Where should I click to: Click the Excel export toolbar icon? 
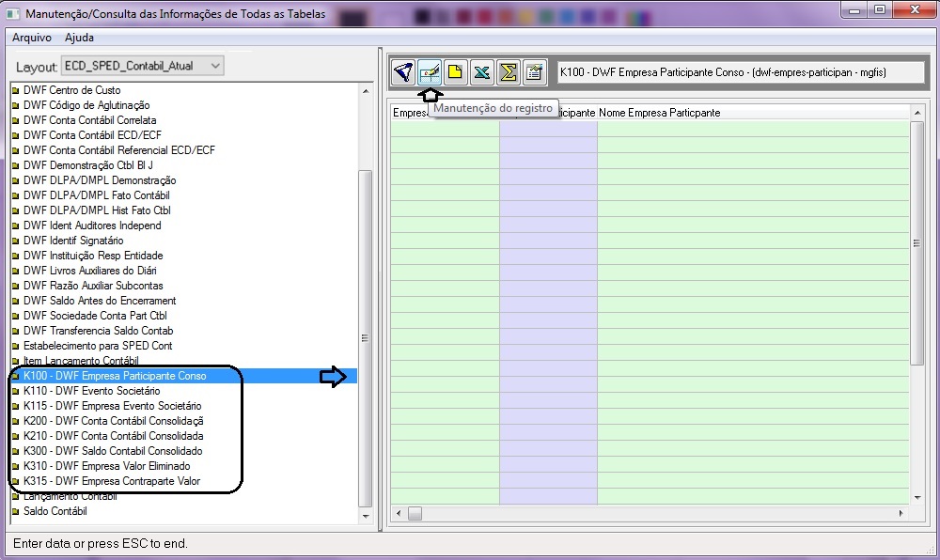(x=482, y=72)
